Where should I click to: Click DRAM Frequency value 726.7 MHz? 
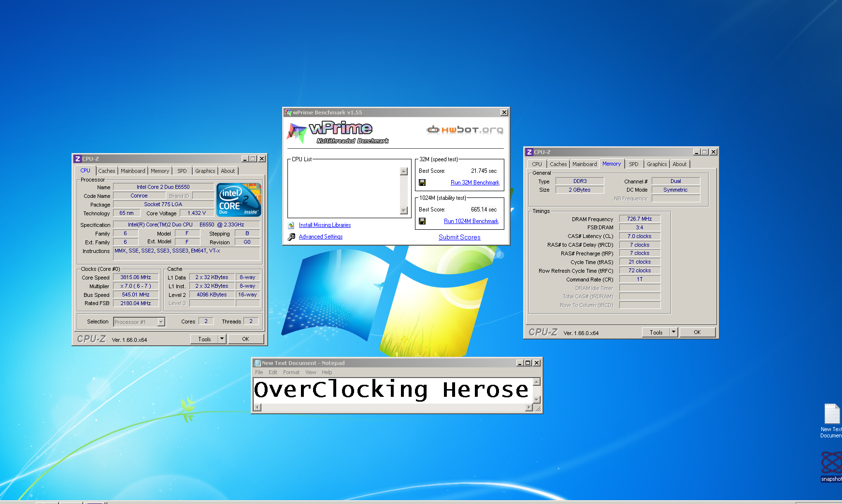pos(640,219)
